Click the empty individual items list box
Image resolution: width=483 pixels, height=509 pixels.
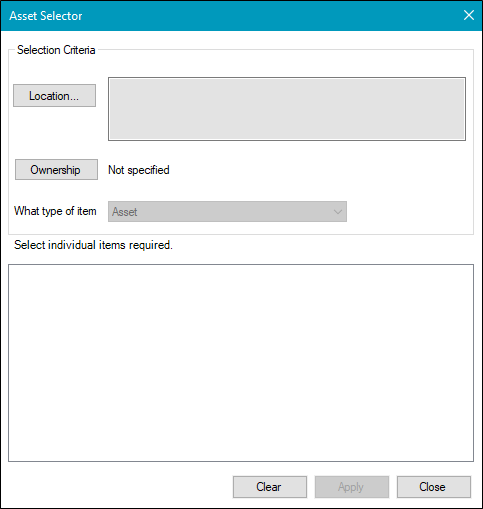(241, 363)
